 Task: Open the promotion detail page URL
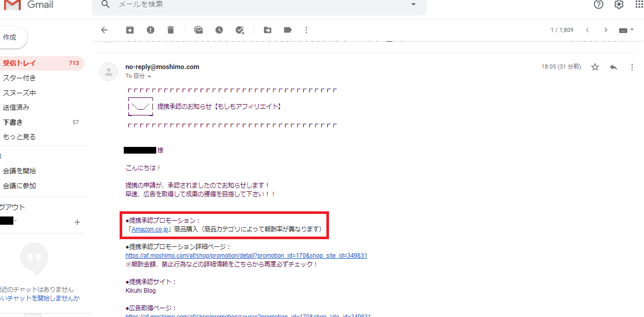246,256
